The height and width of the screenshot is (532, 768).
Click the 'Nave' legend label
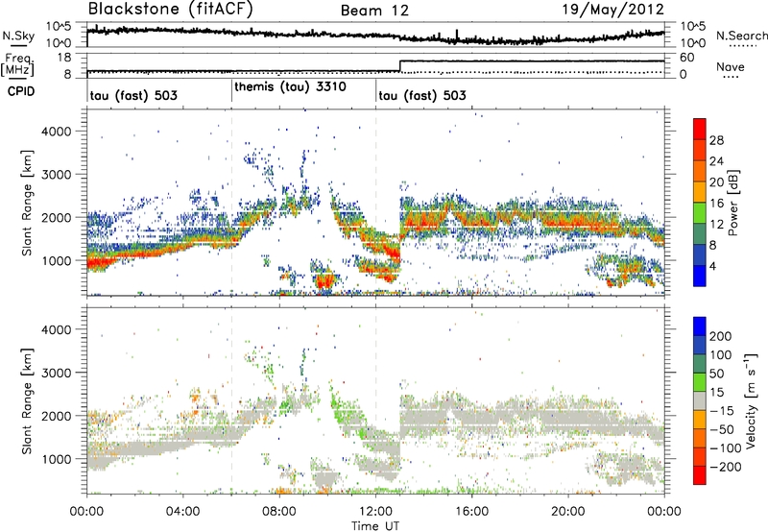tap(731, 66)
